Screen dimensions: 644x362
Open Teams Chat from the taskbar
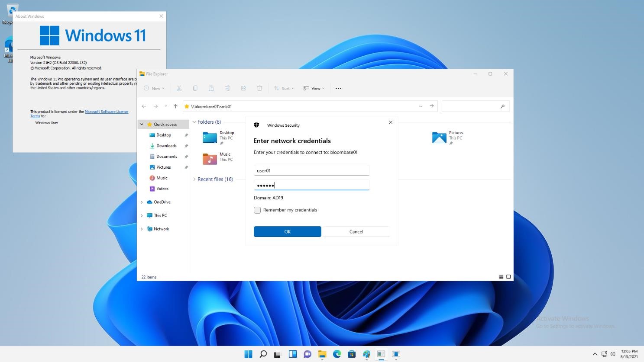tap(307, 354)
